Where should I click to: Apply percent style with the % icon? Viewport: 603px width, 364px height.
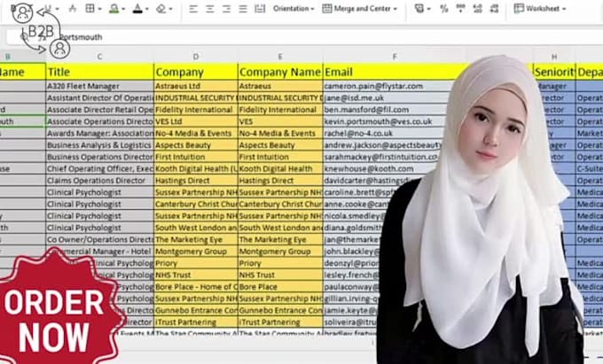coord(443,9)
